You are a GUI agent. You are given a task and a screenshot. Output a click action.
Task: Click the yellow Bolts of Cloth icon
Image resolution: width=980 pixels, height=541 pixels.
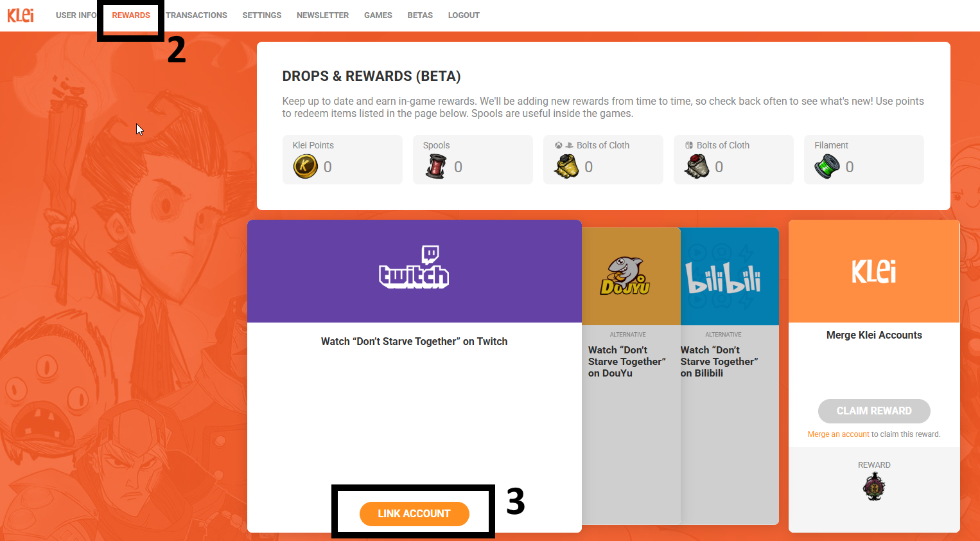[x=566, y=167]
